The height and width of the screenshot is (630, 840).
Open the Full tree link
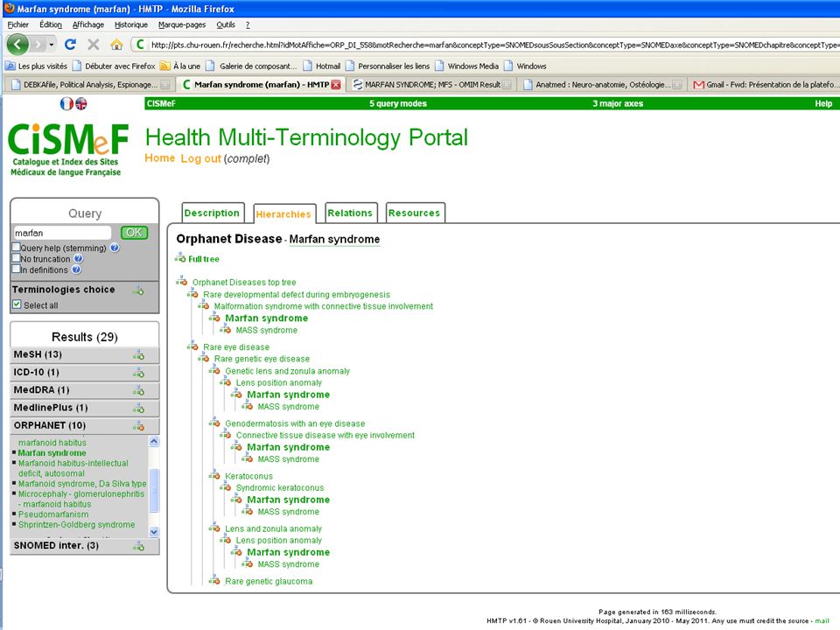204,259
